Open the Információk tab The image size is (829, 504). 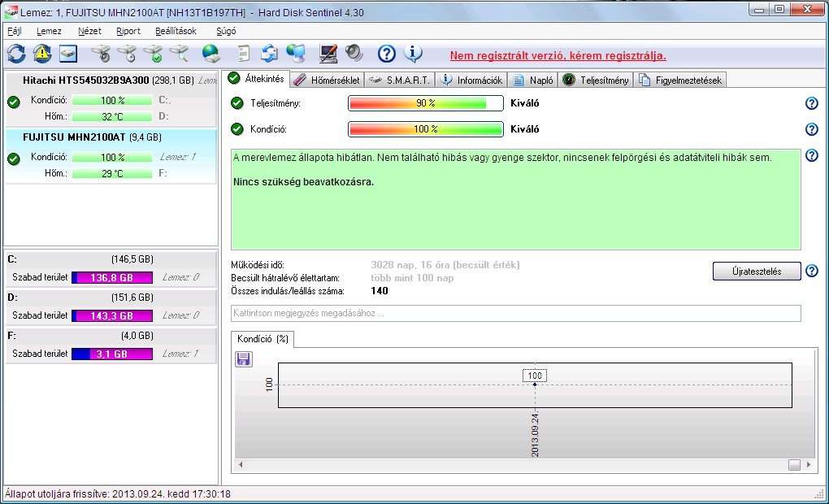tap(471, 80)
